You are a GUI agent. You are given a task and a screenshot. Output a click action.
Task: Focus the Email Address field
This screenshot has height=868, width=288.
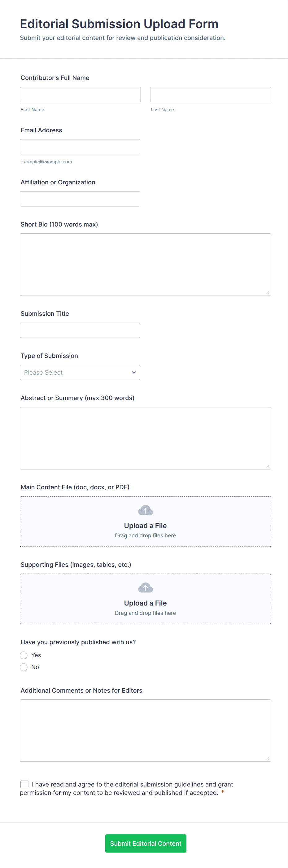pyautogui.click(x=80, y=147)
